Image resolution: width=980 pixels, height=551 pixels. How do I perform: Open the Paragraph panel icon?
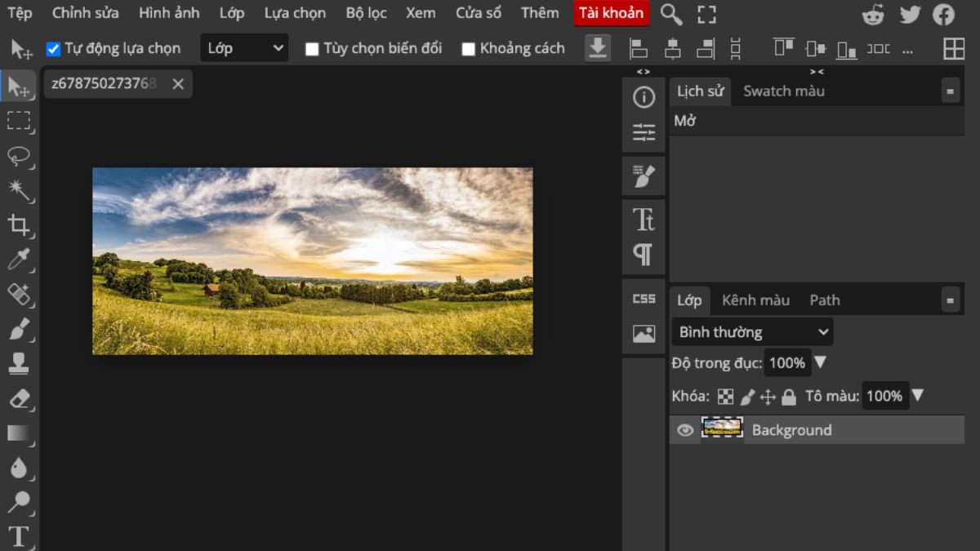[x=644, y=255]
